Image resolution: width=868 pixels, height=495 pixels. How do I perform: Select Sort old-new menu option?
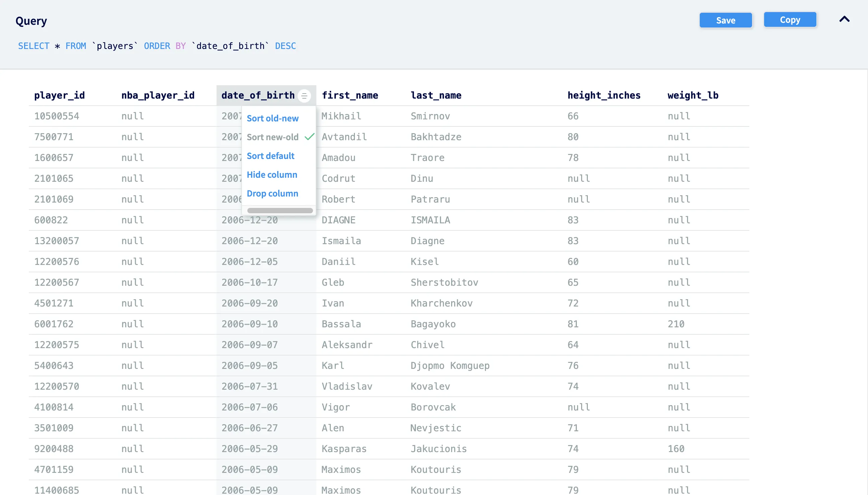pos(272,118)
